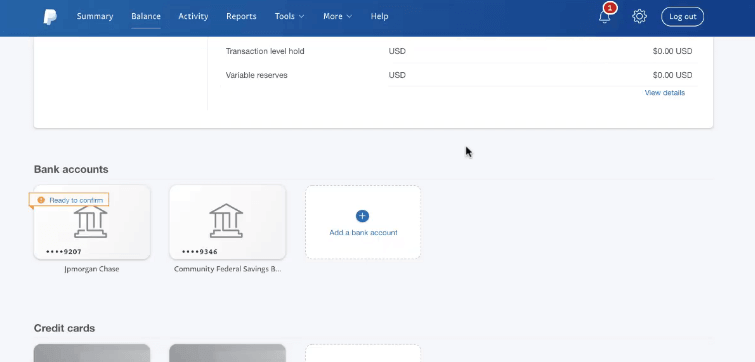The width and height of the screenshot is (755, 362).
Task: Select the Balance tab
Action: [146, 16]
